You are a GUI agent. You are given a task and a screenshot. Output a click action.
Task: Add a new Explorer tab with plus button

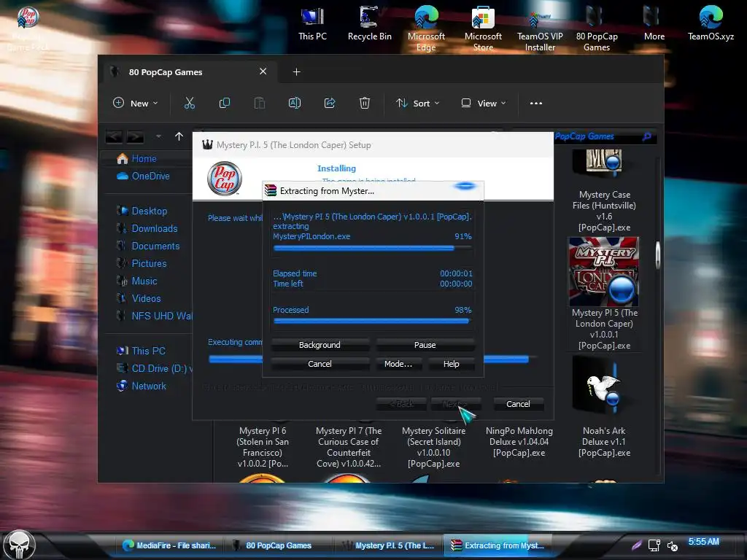coord(296,72)
